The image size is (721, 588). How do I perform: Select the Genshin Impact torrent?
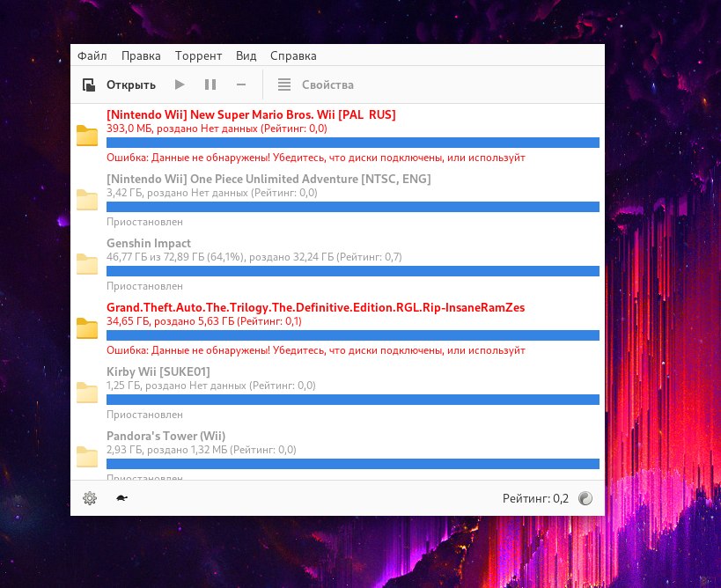(x=337, y=265)
